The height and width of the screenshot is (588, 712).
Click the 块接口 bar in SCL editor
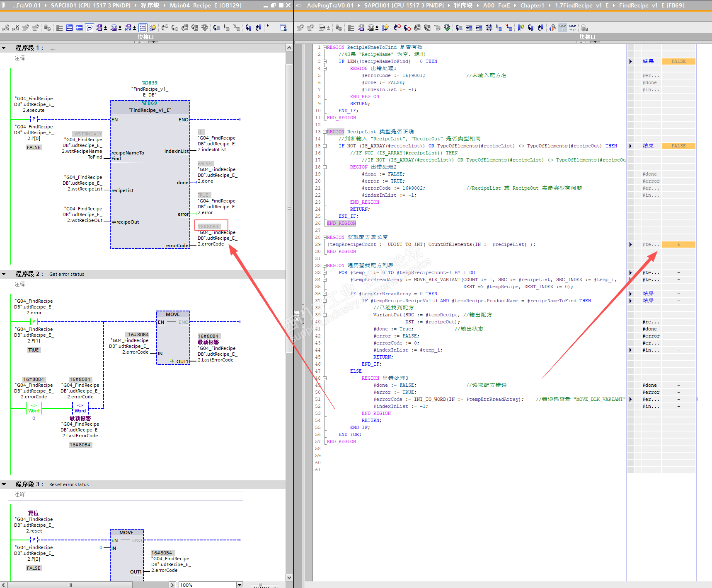(587, 37)
